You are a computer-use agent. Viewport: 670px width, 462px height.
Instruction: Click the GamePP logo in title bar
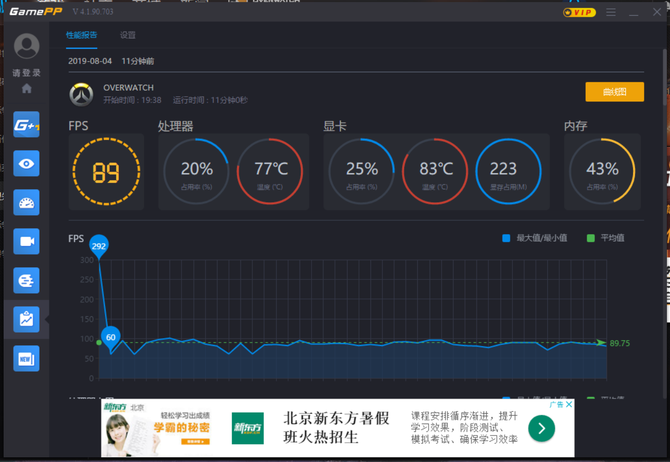pos(36,12)
